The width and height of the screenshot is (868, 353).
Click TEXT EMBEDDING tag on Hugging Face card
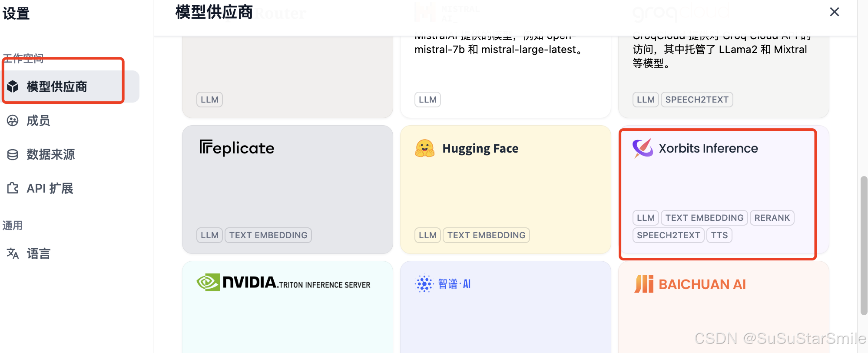(486, 235)
